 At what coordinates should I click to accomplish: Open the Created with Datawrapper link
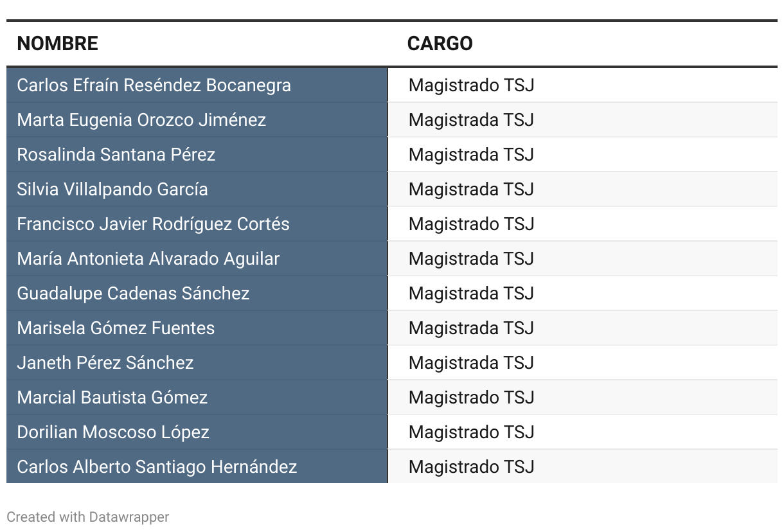click(x=88, y=517)
